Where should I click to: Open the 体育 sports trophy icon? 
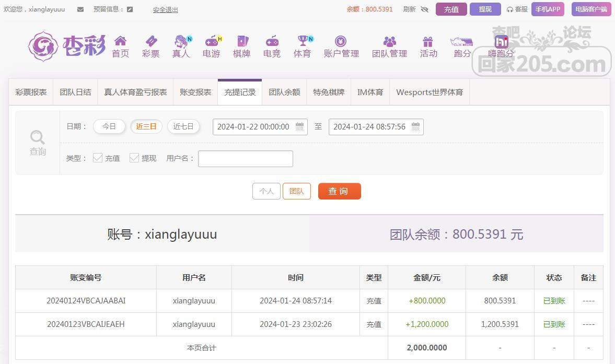pos(302,41)
